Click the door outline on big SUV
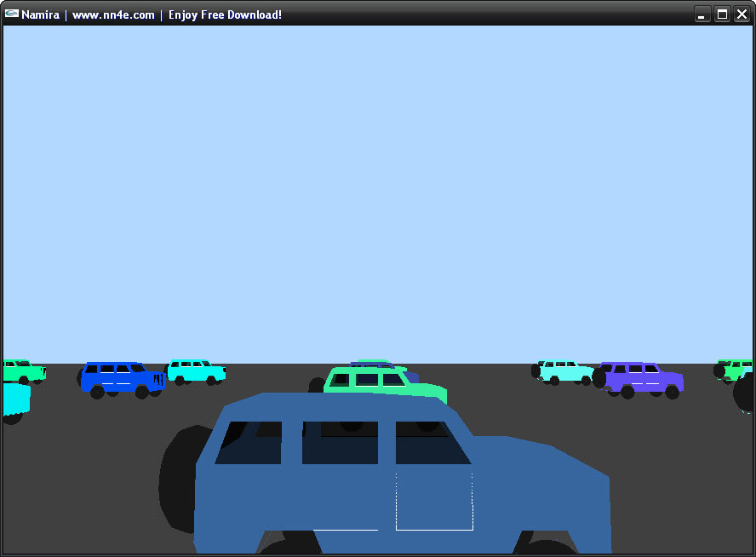 pyautogui.click(x=434, y=500)
